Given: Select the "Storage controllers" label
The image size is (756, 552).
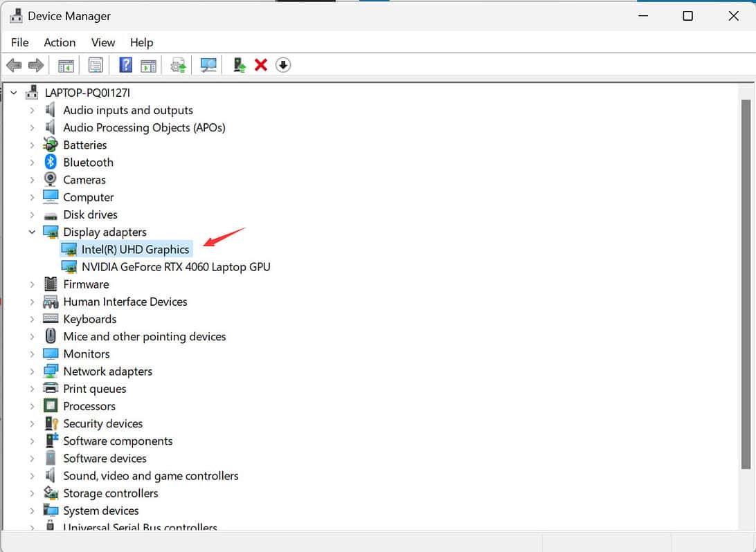Looking at the screenshot, I should 110,493.
